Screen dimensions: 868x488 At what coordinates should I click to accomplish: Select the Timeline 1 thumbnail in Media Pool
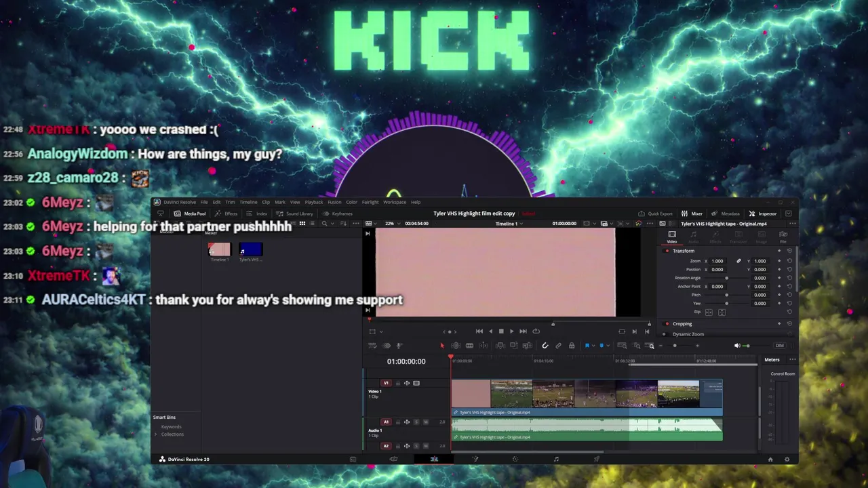click(219, 249)
